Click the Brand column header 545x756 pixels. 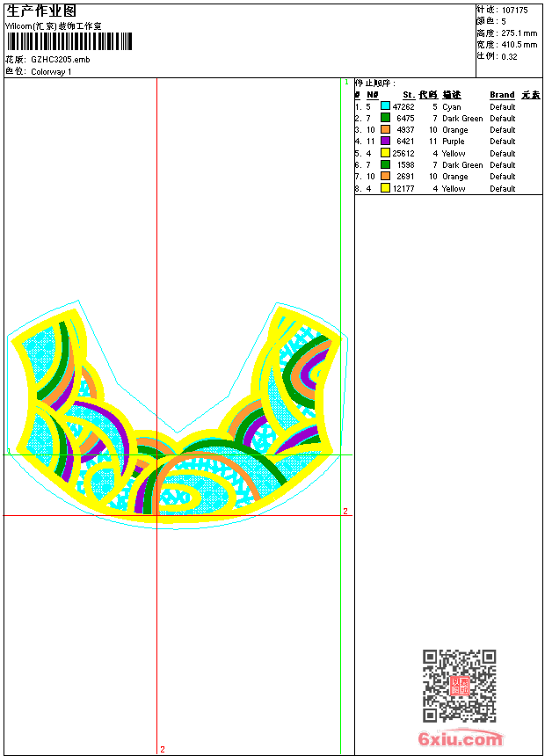click(x=502, y=95)
